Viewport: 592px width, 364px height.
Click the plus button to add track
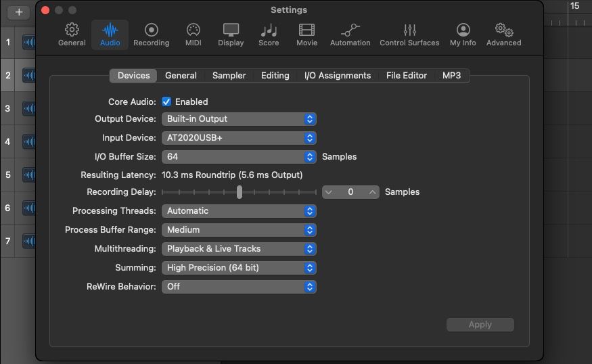pos(19,12)
